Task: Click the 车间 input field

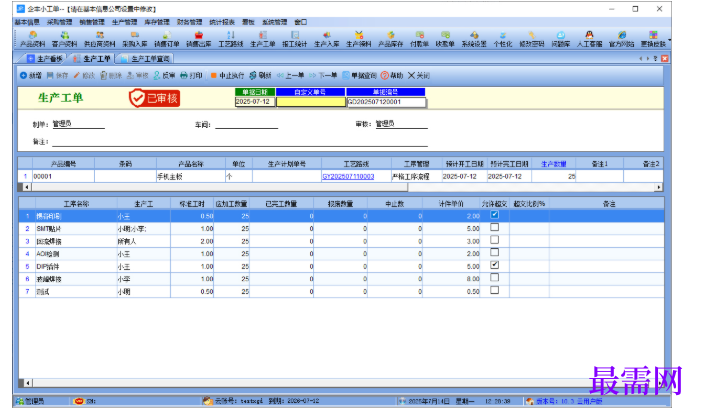Action: pos(246,124)
